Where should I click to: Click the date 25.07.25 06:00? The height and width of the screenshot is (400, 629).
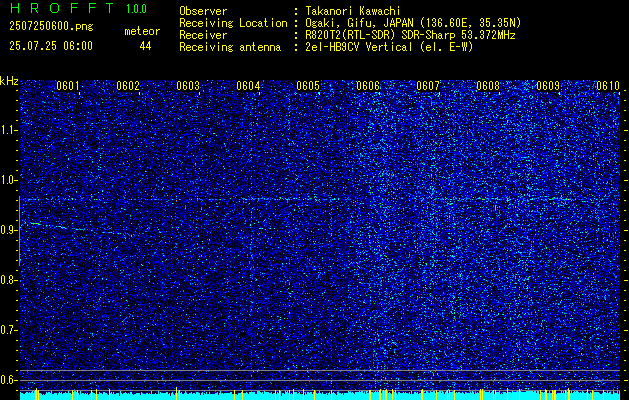click(x=51, y=46)
